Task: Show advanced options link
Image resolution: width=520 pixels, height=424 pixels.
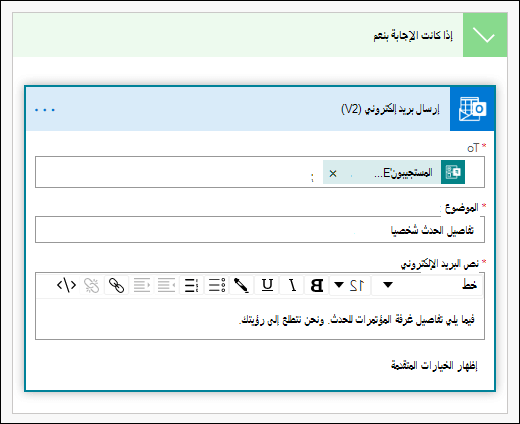Action: 434,365
